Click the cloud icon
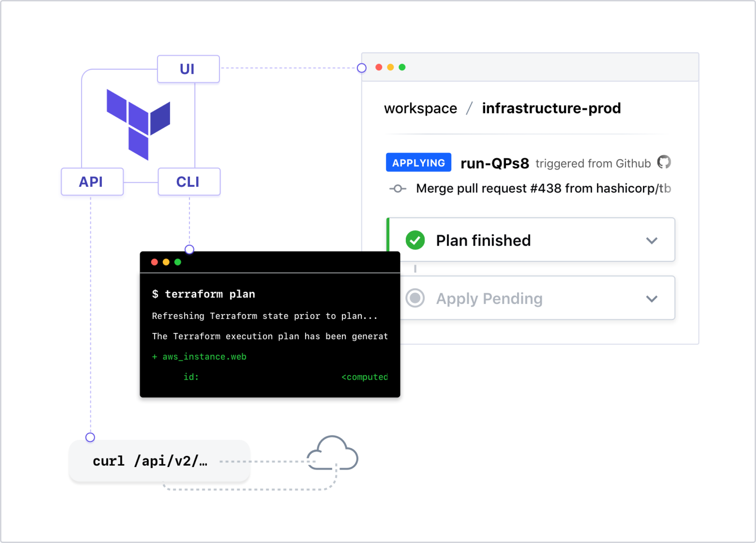 click(332, 453)
